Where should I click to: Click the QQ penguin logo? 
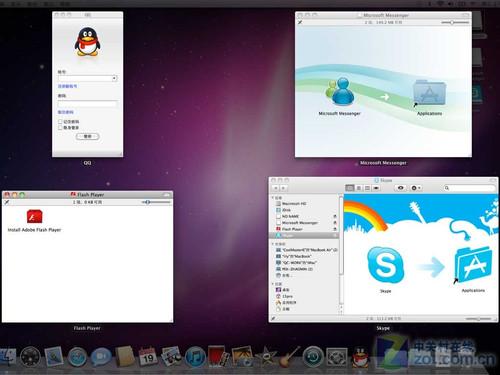[x=87, y=42]
